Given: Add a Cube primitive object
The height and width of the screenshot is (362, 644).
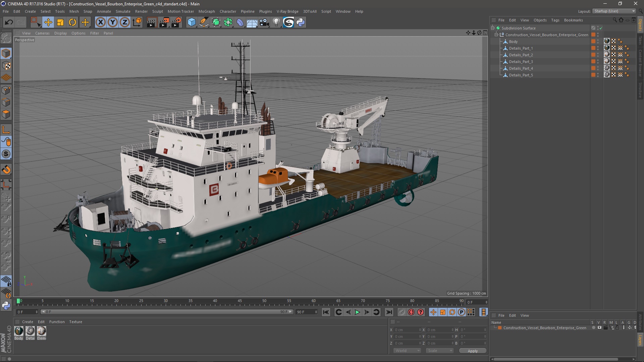Looking at the screenshot, I should click(x=192, y=22).
